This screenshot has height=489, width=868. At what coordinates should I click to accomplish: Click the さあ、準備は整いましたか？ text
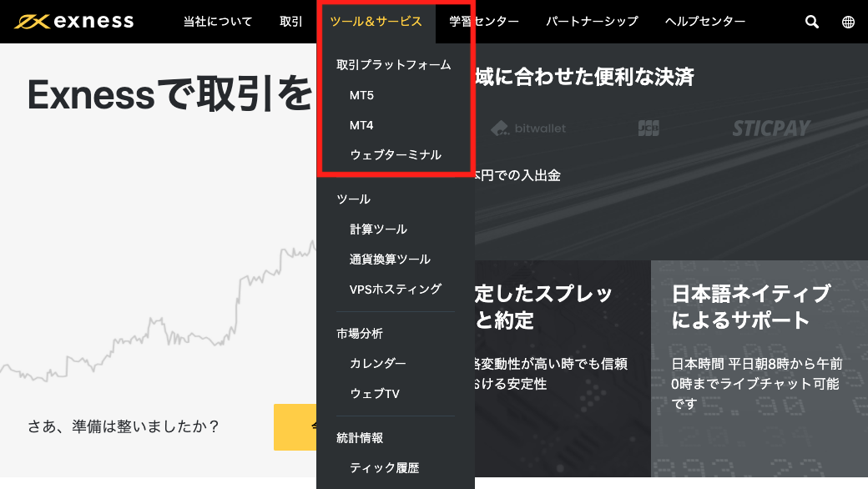pos(124,426)
